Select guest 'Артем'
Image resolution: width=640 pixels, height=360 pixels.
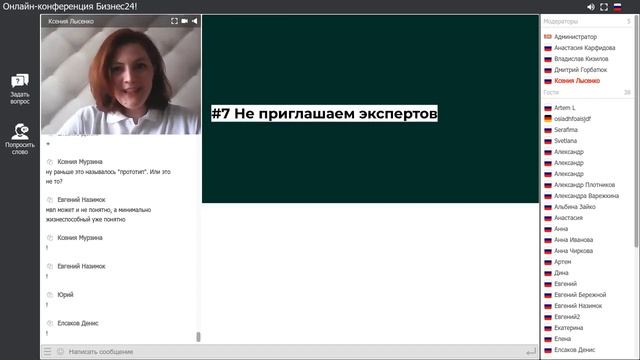(x=562, y=262)
